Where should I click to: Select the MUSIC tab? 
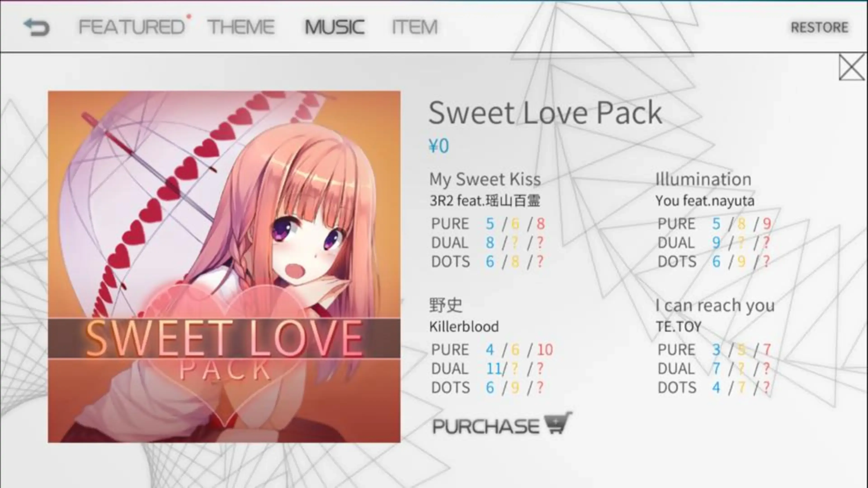click(334, 27)
